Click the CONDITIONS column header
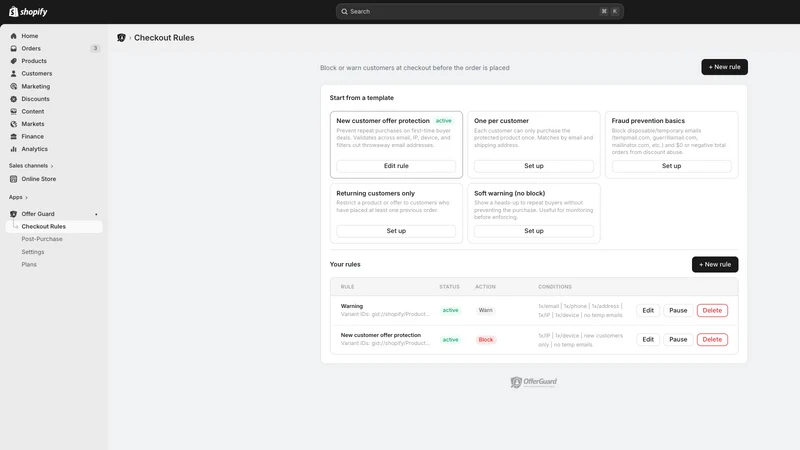This screenshot has width=800, height=450. click(555, 287)
